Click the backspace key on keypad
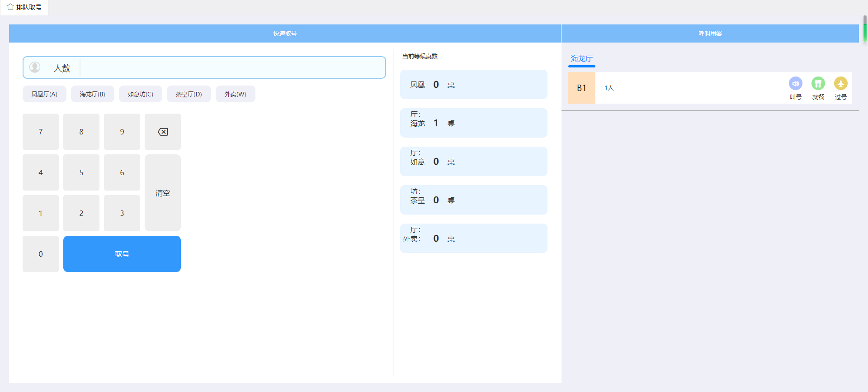 [163, 132]
